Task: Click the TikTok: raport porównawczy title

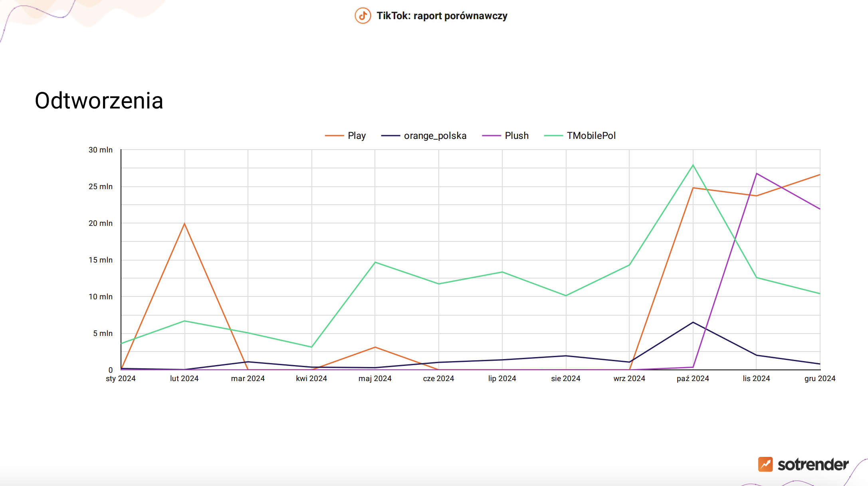Action: [442, 16]
